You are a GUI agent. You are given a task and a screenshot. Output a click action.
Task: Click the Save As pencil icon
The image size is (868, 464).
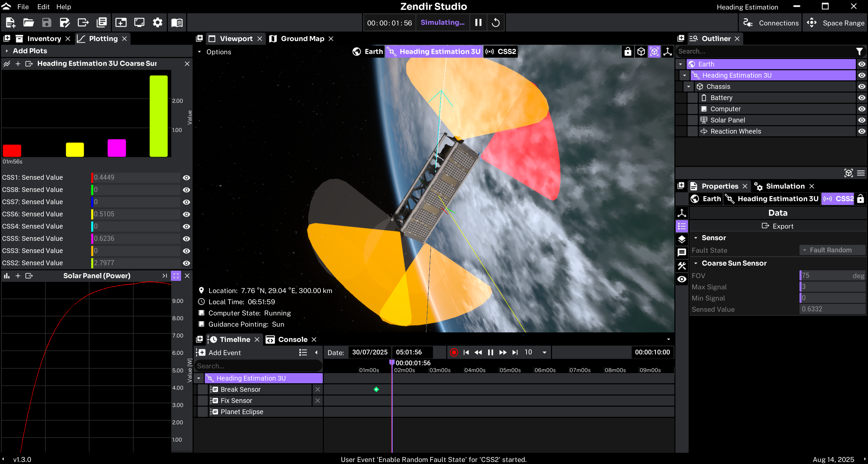(x=65, y=22)
